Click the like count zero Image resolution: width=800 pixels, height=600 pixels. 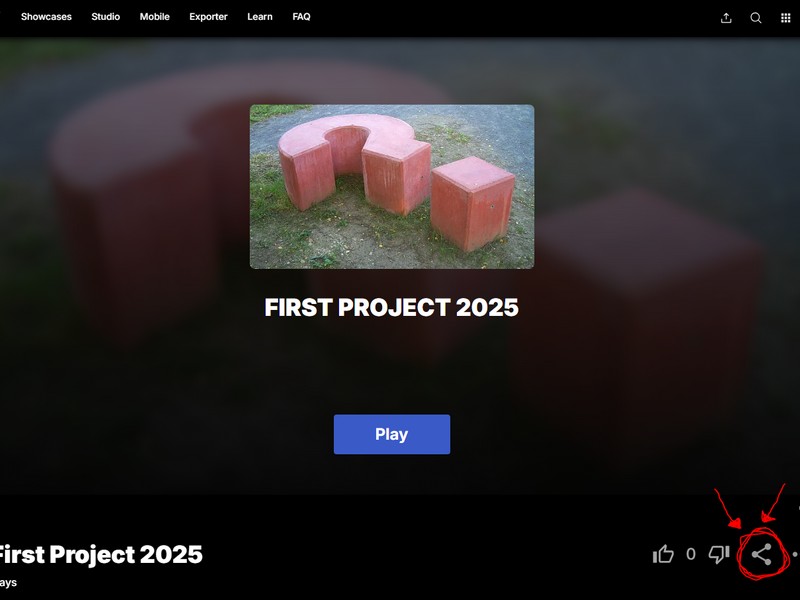click(691, 554)
